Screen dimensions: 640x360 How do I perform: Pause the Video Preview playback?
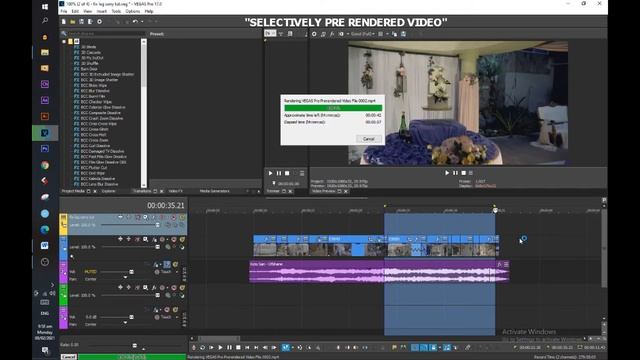tap(456, 173)
